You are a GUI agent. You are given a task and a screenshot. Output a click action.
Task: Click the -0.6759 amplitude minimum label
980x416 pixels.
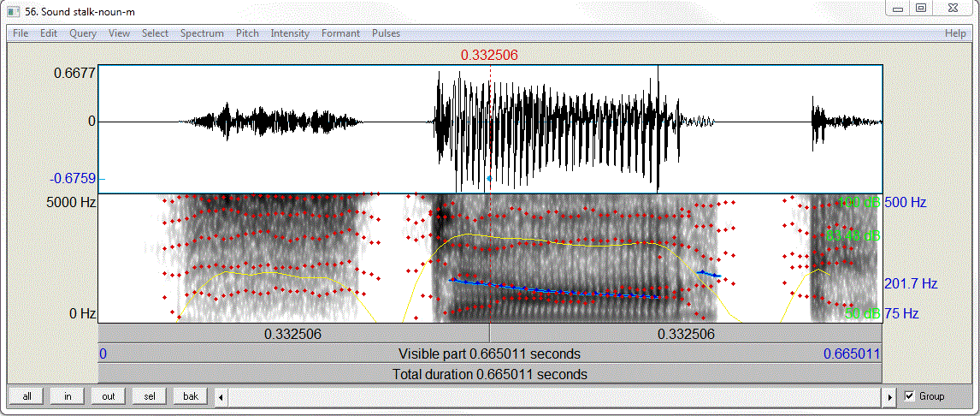[x=73, y=179]
